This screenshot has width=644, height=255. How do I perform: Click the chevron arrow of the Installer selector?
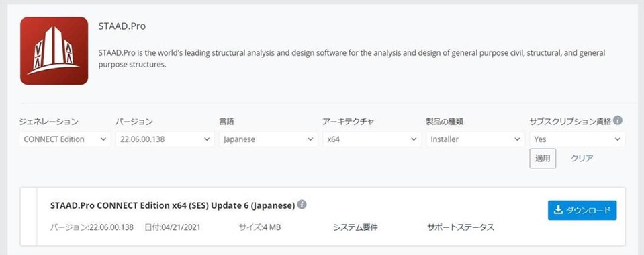coord(517,139)
